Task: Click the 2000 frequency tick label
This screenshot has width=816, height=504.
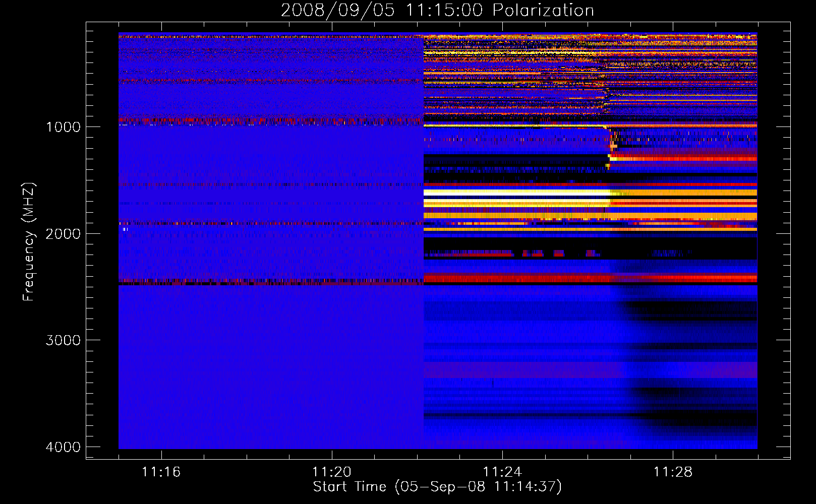Action: [63, 234]
